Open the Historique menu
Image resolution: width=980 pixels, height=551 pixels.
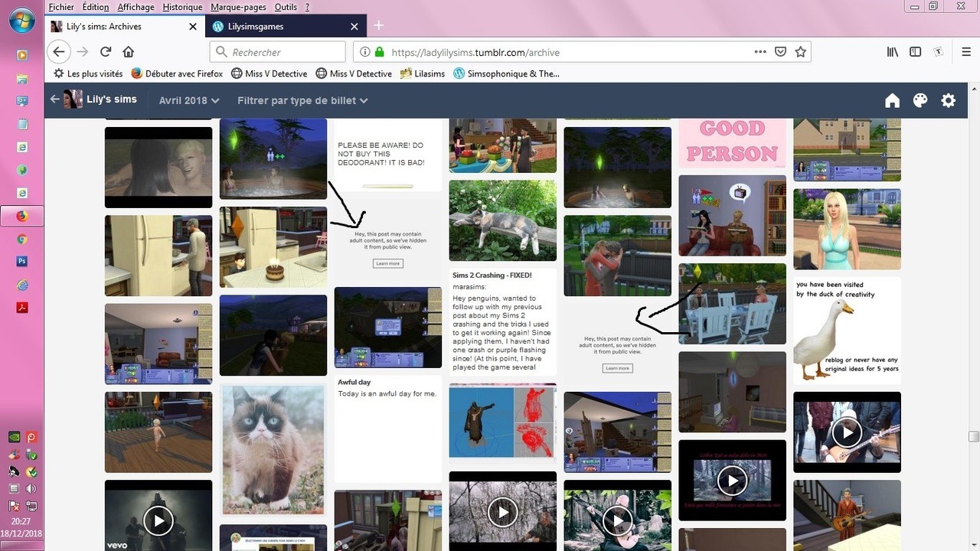coord(182,7)
